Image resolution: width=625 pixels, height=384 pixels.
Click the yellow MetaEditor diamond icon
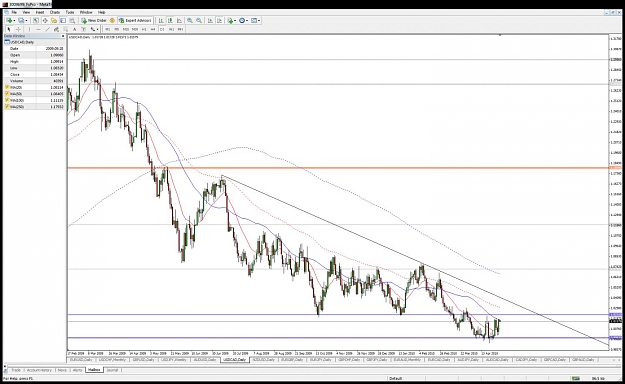(112, 20)
